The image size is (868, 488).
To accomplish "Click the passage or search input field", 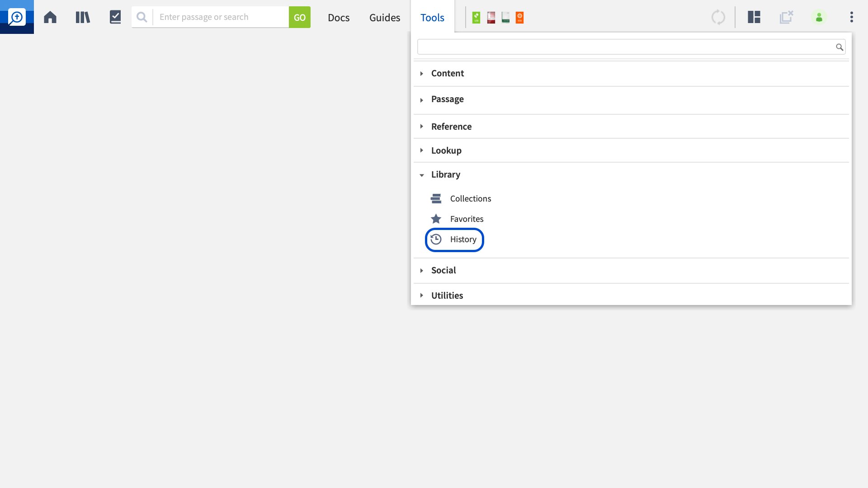I will [x=221, y=17].
